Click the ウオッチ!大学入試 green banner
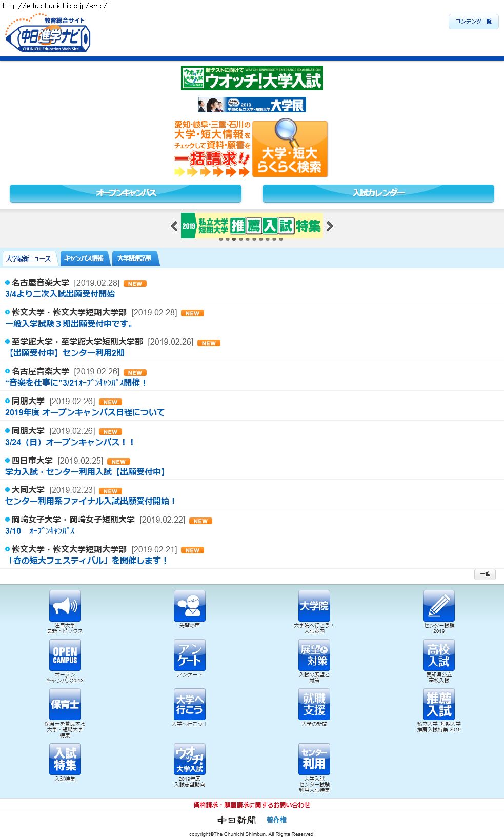Viewport: 504px width, 837px height. [252, 78]
